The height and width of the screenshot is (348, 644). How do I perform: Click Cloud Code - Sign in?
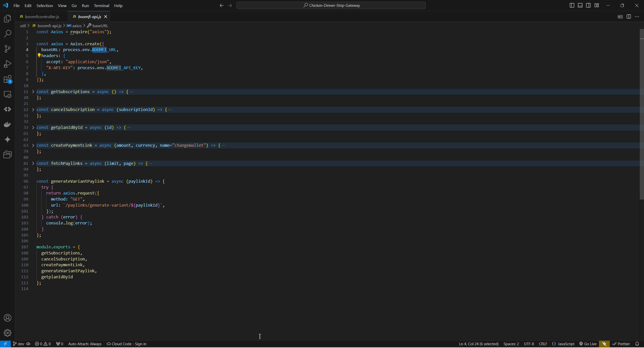click(127, 344)
